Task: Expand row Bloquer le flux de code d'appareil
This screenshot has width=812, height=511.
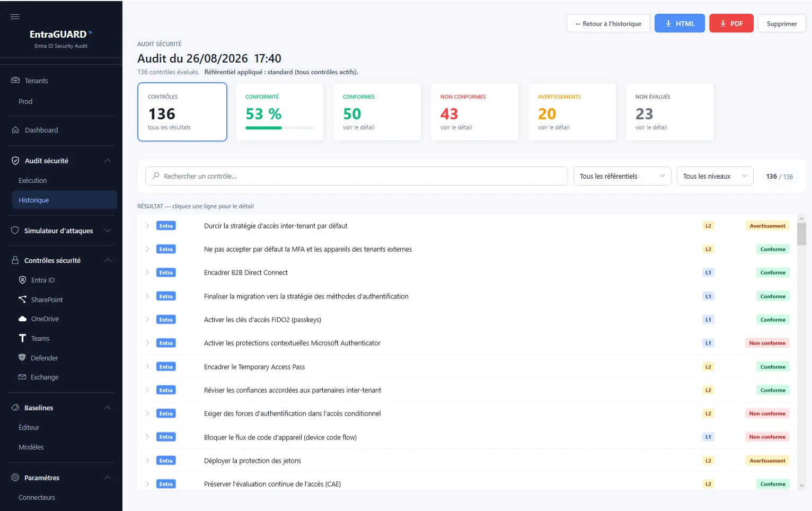Action: 147,437
